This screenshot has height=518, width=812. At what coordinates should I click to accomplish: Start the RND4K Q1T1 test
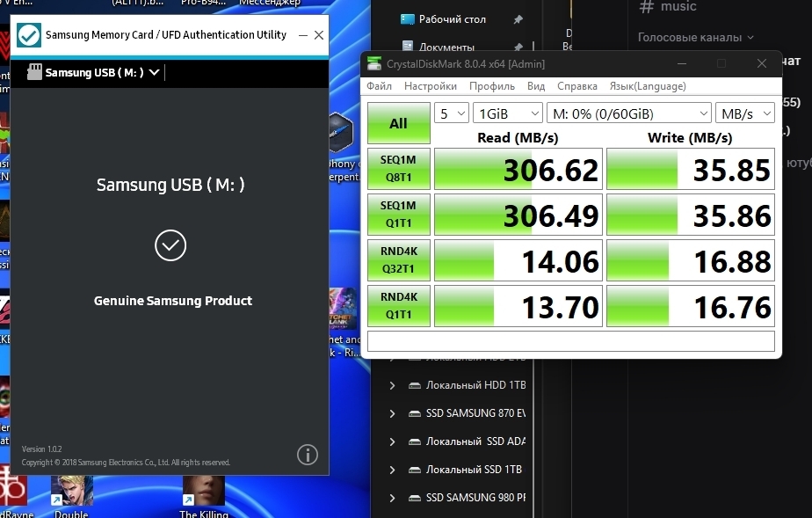[x=398, y=306]
